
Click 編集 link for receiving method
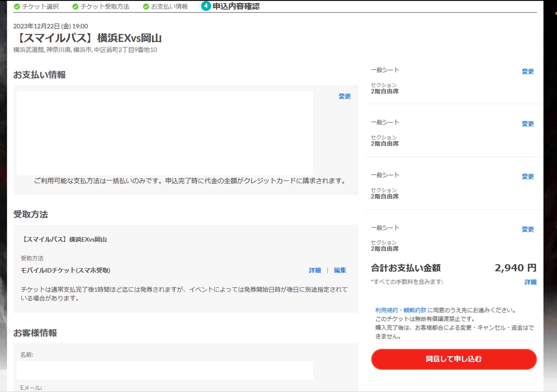340,270
